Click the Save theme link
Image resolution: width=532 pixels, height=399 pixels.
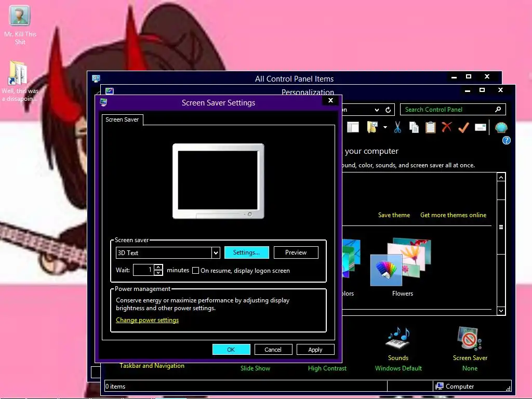click(x=394, y=215)
